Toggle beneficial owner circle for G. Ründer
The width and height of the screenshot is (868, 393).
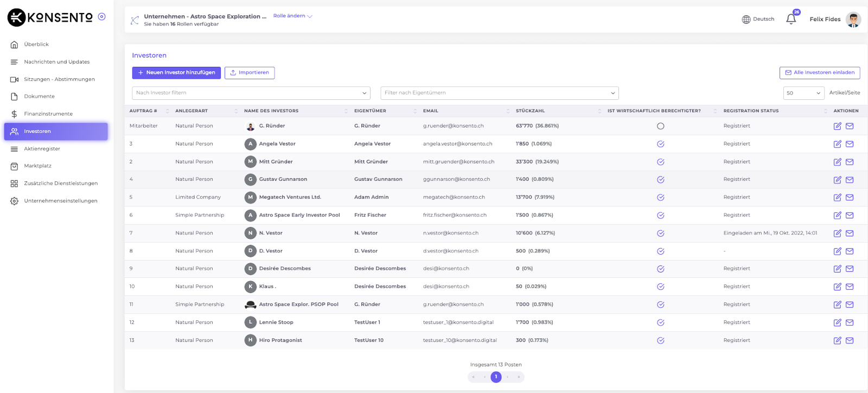click(x=660, y=126)
